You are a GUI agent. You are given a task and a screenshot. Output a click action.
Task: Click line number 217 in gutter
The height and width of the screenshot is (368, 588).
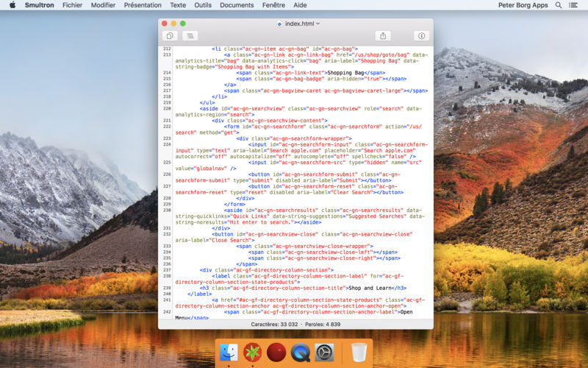(167, 91)
